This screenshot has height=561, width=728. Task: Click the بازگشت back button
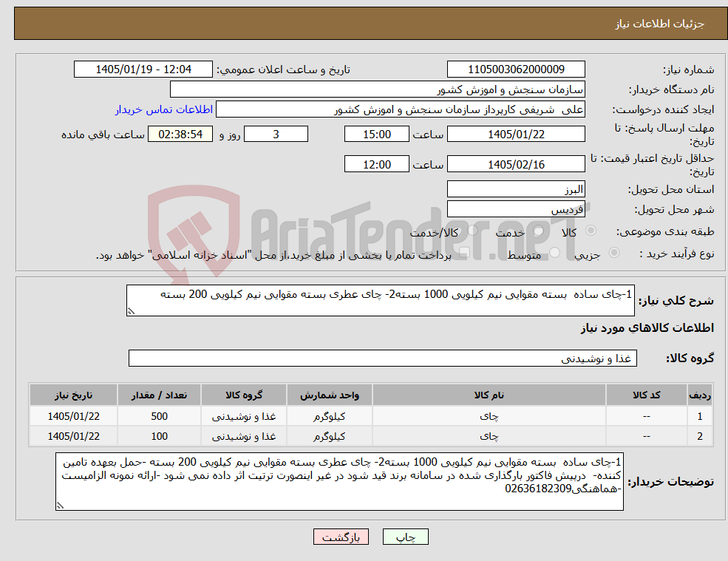tap(341, 537)
